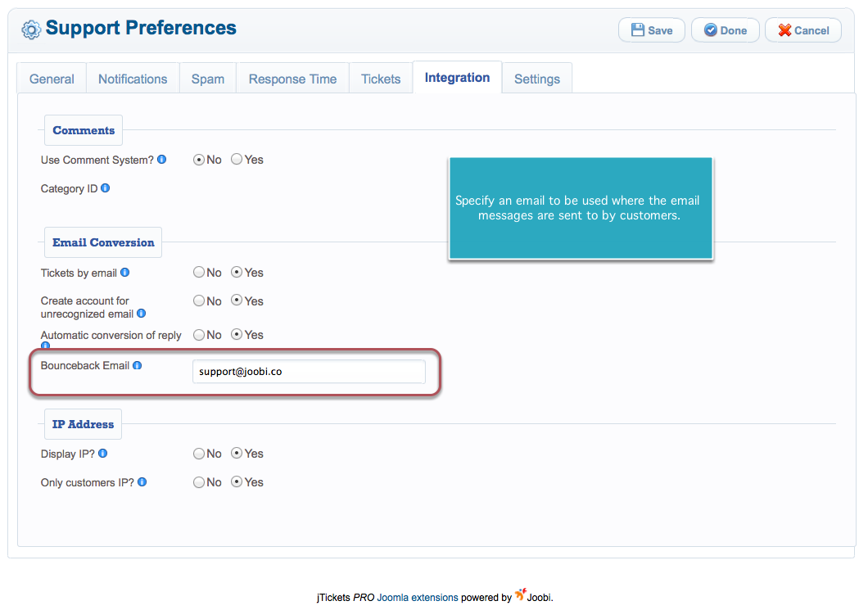
Task: Go to the Settings tab
Action: (x=536, y=79)
